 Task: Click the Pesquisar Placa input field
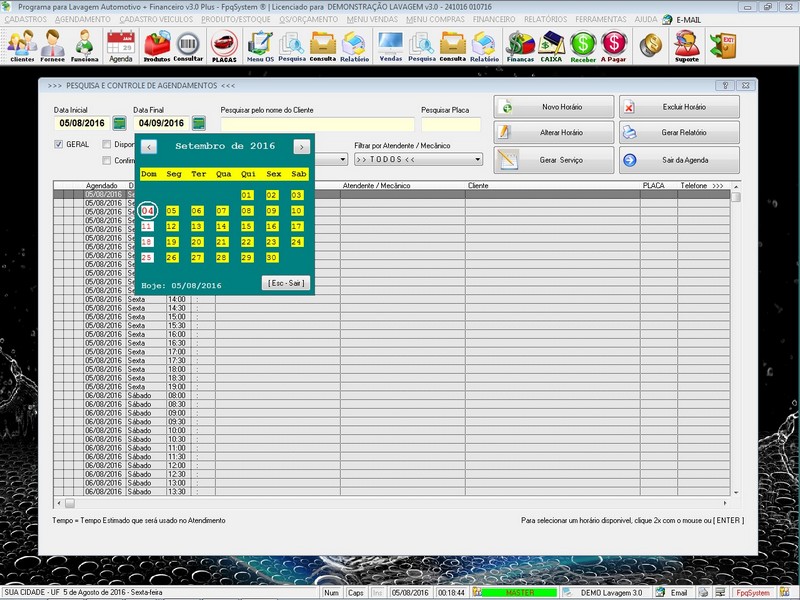(451, 124)
